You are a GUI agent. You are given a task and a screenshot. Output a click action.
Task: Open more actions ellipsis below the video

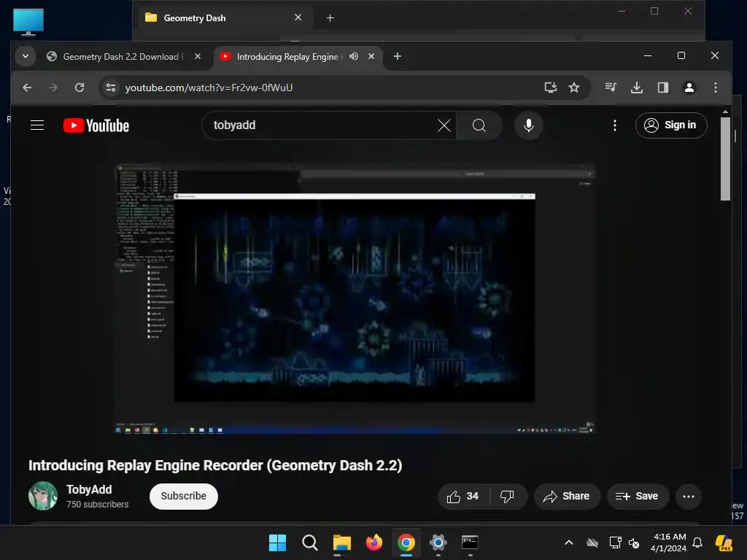(689, 496)
